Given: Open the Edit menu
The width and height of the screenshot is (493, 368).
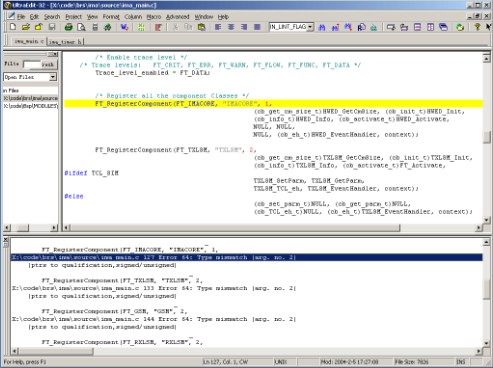Looking at the screenshot, I should tap(34, 17).
